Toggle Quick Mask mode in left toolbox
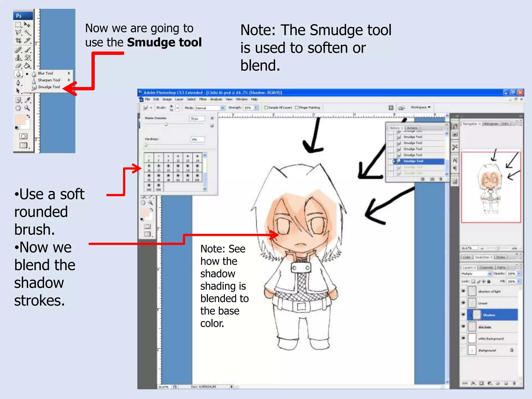This screenshot has width=532, height=399. (23, 136)
